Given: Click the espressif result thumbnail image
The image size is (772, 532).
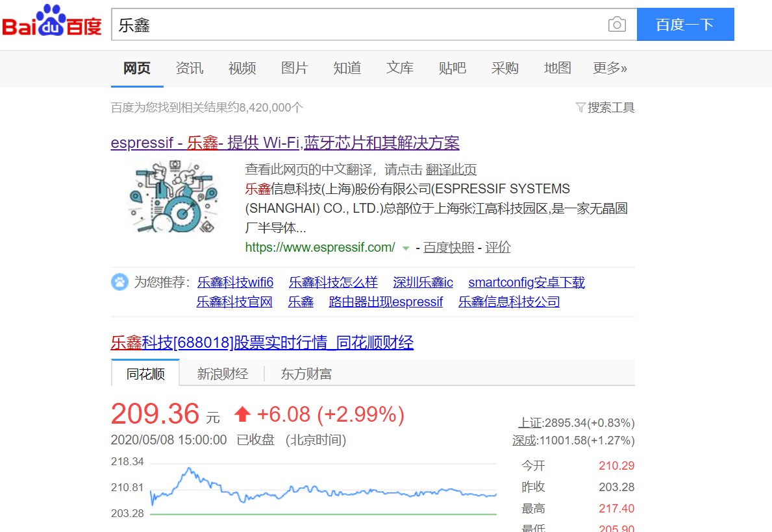Looking at the screenshot, I should point(173,196).
